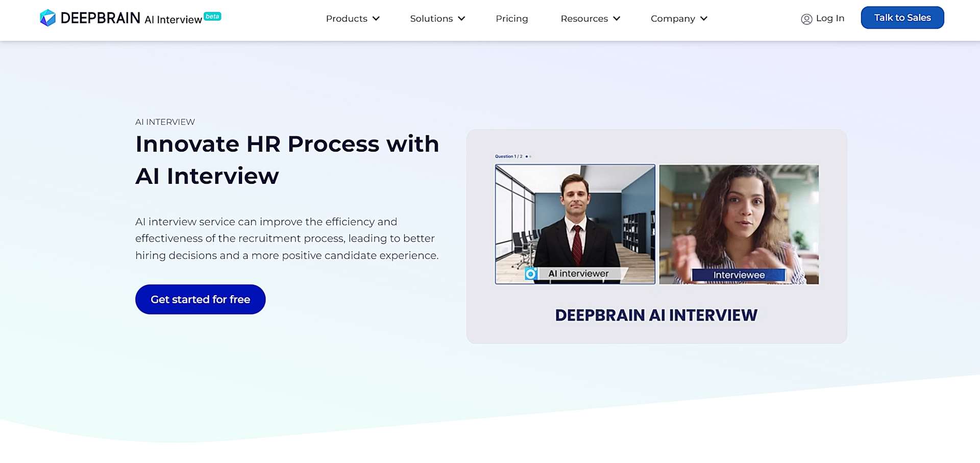Open the Resources dropdown
The height and width of the screenshot is (463, 980).
point(590,18)
